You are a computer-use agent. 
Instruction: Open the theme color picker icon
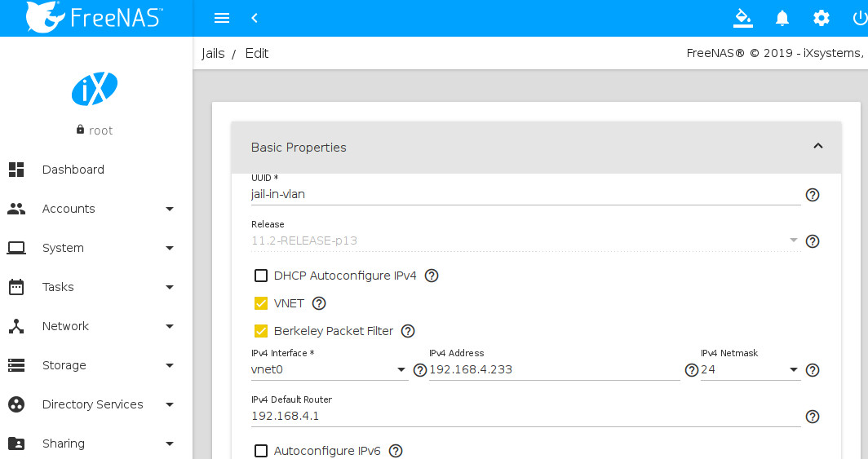742,18
